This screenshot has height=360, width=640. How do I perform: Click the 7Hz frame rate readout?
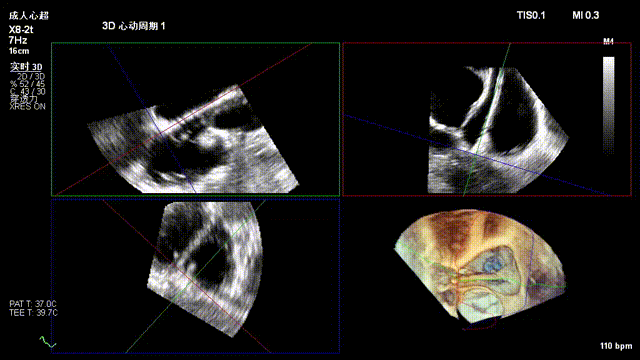coord(18,40)
